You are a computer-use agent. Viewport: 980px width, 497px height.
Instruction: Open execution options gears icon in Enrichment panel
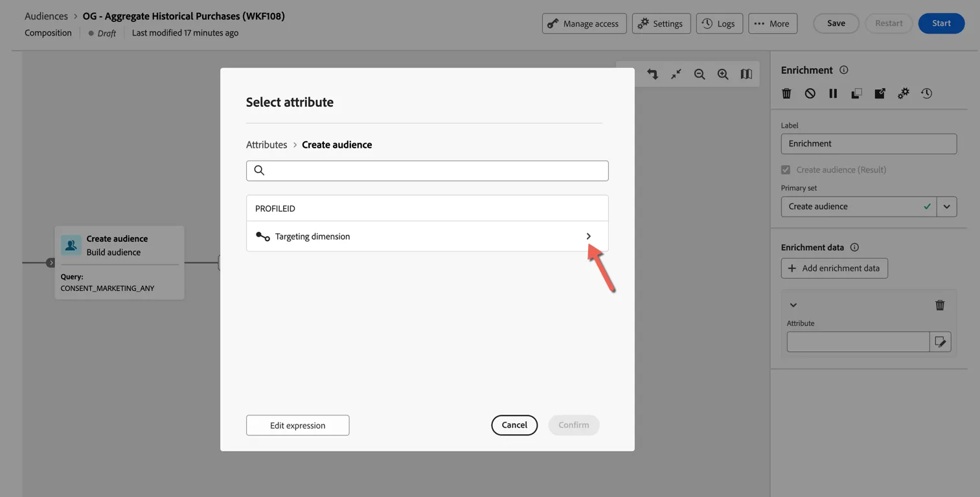coord(903,93)
